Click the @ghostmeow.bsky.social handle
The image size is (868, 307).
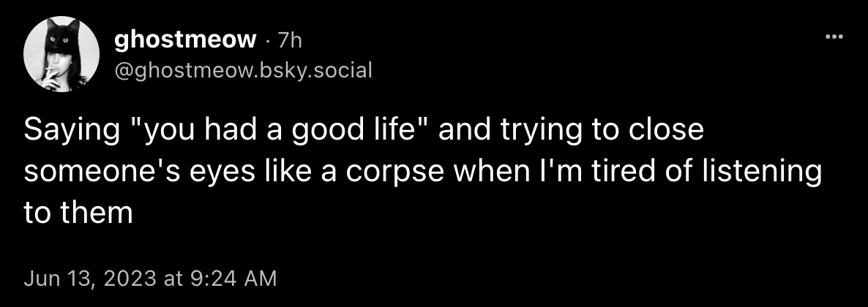(243, 69)
